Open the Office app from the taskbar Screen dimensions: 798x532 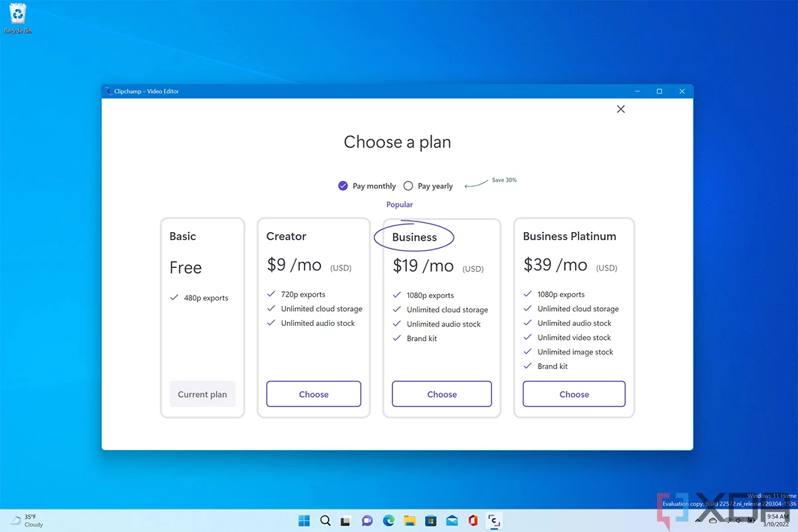pyautogui.click(x=473, y=521)
